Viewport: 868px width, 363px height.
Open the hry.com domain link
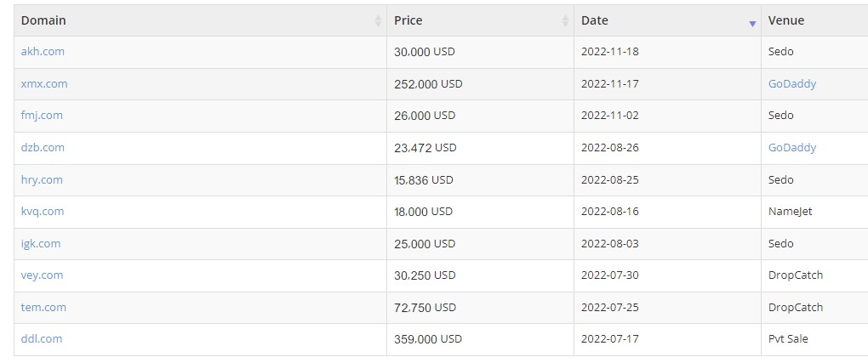[x=42, y=180]
